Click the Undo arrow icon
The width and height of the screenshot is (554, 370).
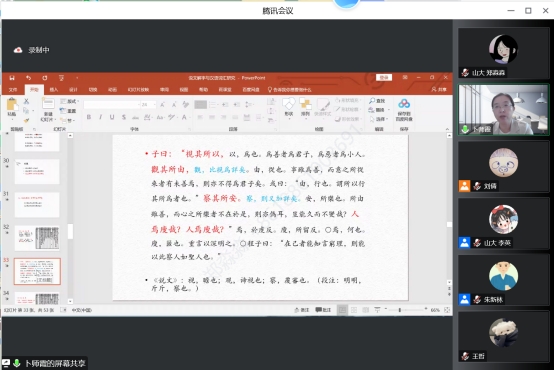[x=29, y=78]
